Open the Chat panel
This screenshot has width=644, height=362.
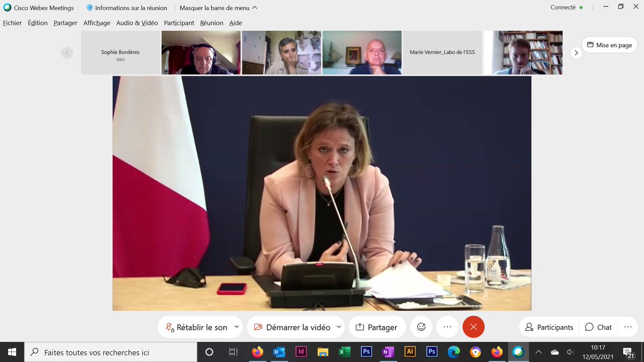coord(597,327)
